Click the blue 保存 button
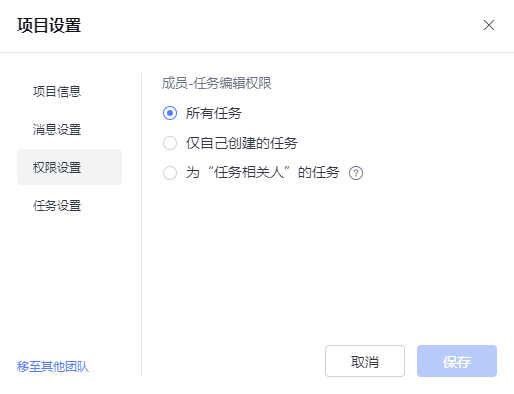 click(457, 361)
